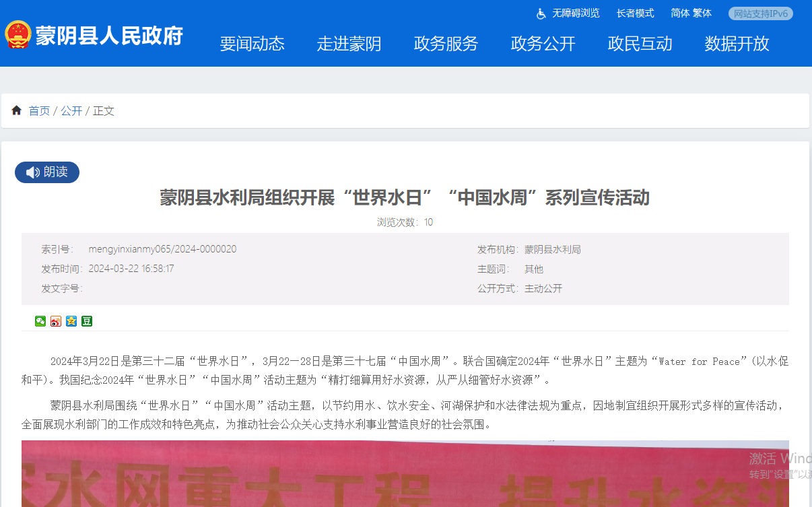The image size is (812, 507).
Task: Click the 朗读 read-aloud button
Action: point(47,172)
